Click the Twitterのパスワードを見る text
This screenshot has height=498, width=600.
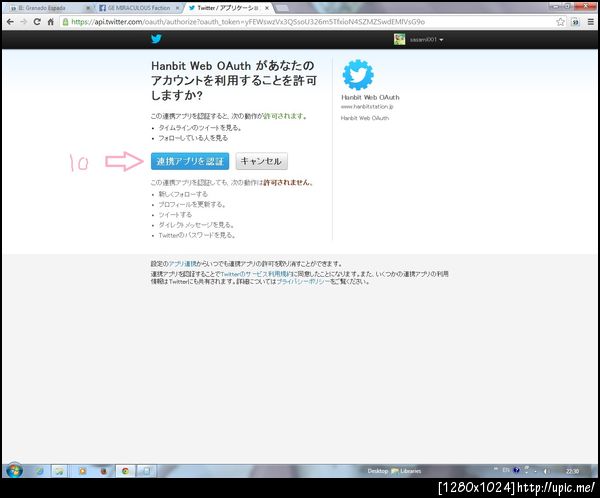tap(197, 235)
